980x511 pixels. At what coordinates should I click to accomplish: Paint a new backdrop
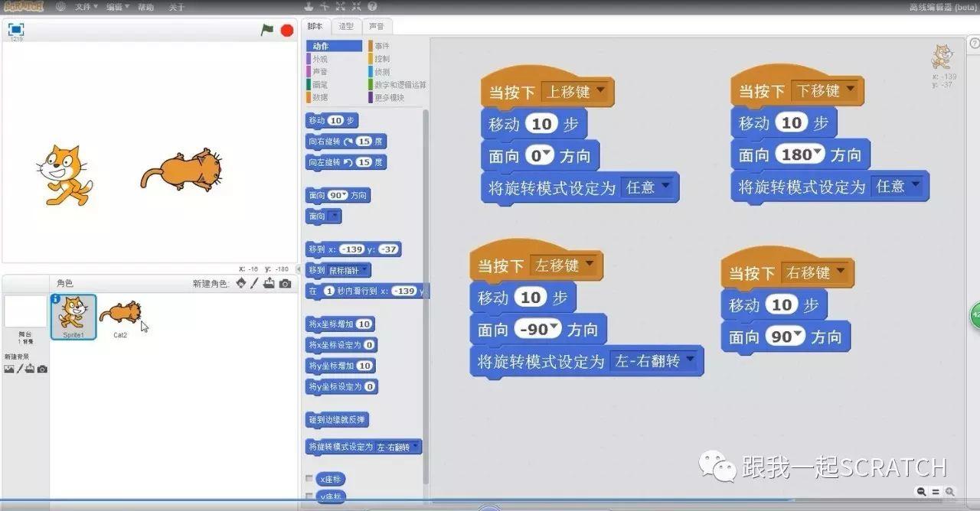point(21,369)
